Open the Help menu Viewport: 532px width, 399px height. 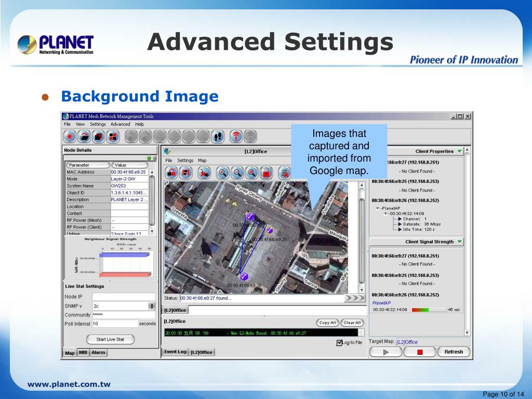tap(139, 124)
